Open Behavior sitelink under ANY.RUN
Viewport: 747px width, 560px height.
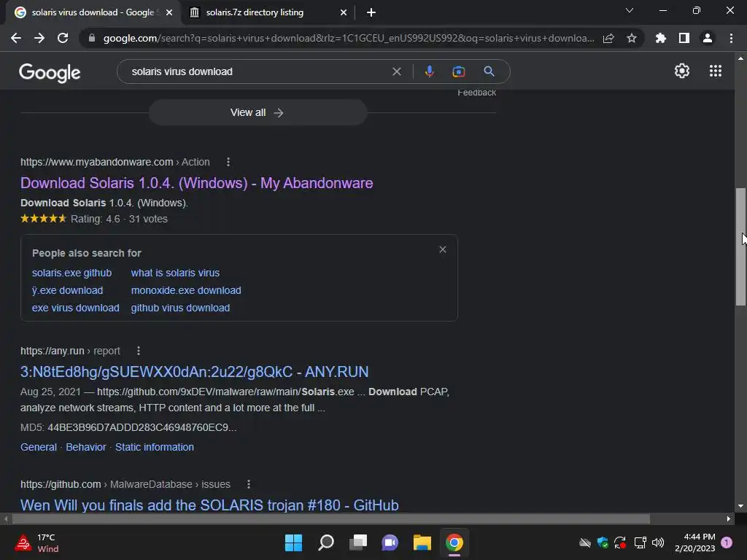click(x=86, y=447)
